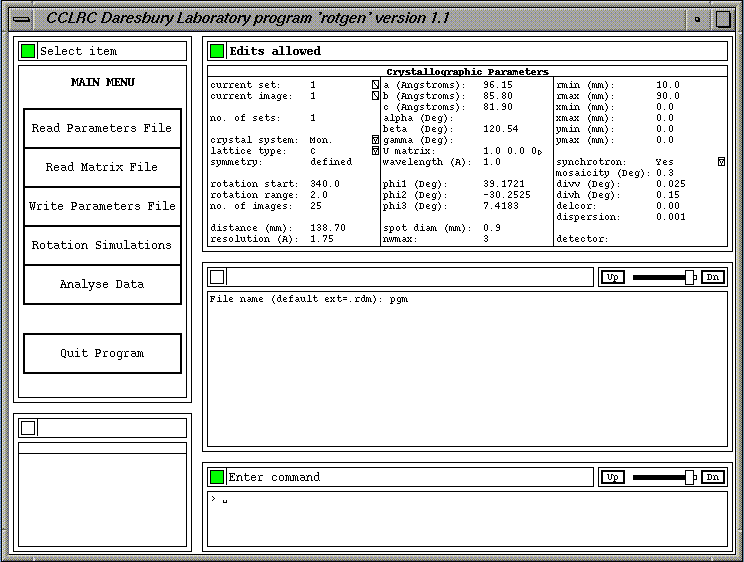Open the lattice type dropdown
The height and width of the screenshot is (562, 744).
[x=376, y=151]
